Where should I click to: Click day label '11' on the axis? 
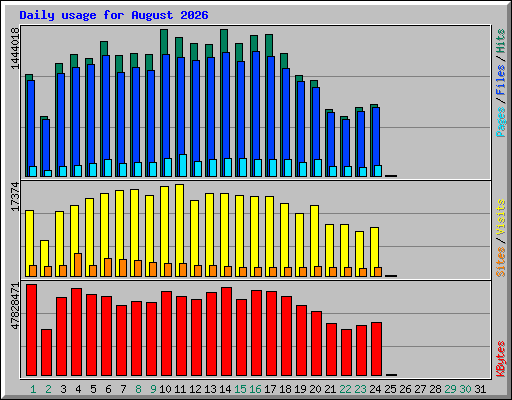pos(180,389)
